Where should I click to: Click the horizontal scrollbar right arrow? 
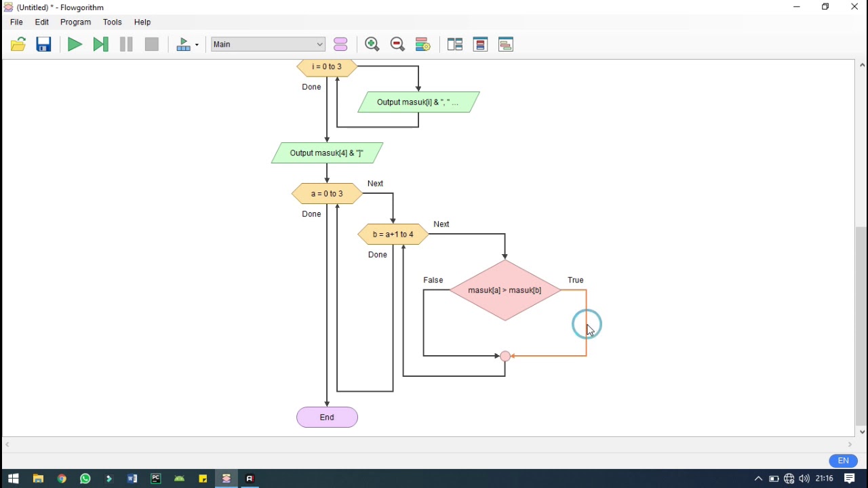pos(850,445)
